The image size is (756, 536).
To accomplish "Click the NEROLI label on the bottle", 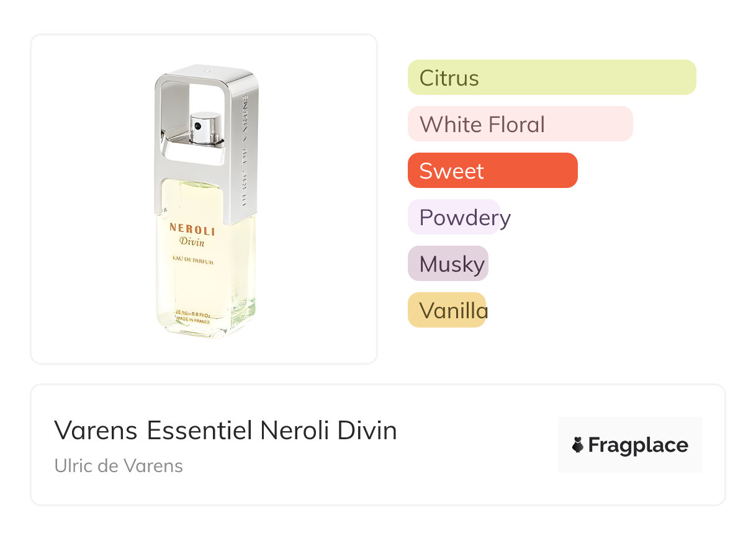I will pos(192,230).
